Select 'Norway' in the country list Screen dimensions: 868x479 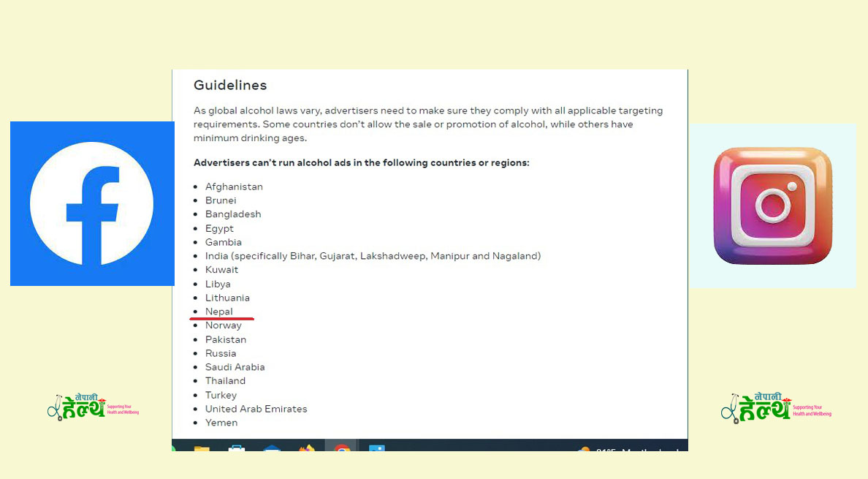(x=224, y=325)
